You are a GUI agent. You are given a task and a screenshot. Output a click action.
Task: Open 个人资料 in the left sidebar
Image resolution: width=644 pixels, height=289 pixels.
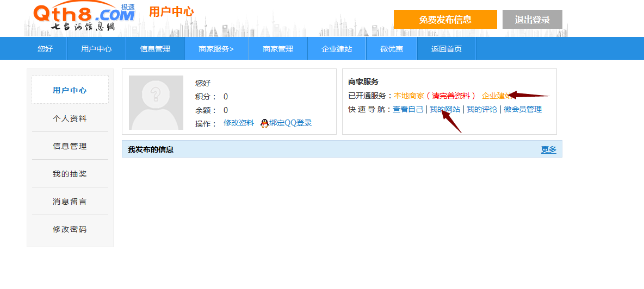[70, 118]
